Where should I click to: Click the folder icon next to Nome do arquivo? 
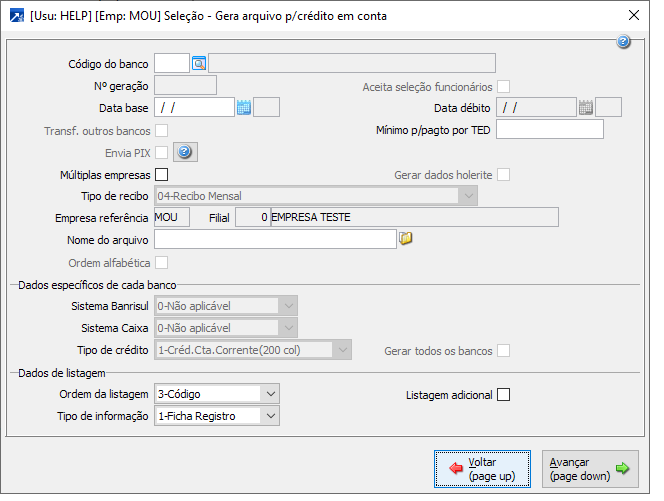[406, 239]
